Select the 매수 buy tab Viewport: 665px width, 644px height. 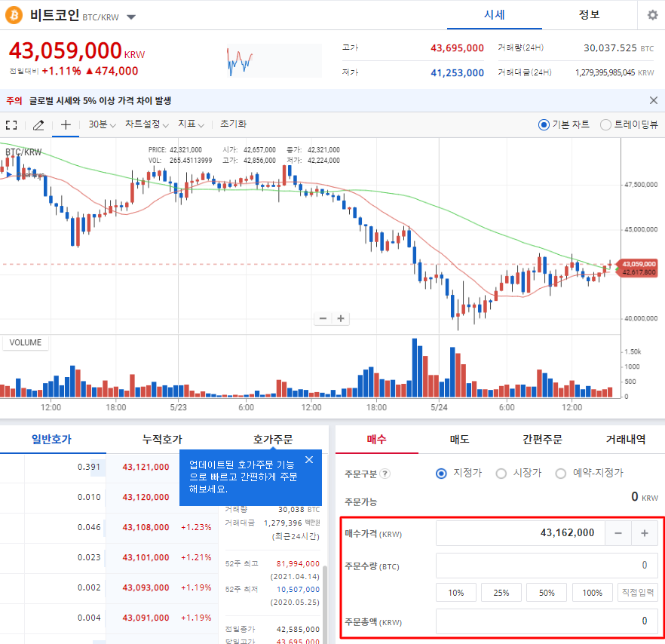(377, 439)
